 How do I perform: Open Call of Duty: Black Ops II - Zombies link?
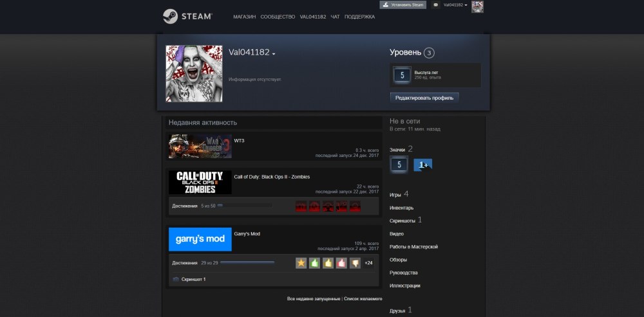(272, 177)
